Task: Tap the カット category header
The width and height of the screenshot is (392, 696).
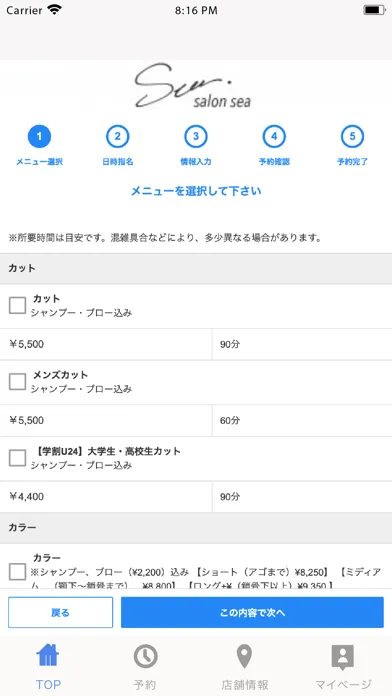Action: [x=196, y=269]
